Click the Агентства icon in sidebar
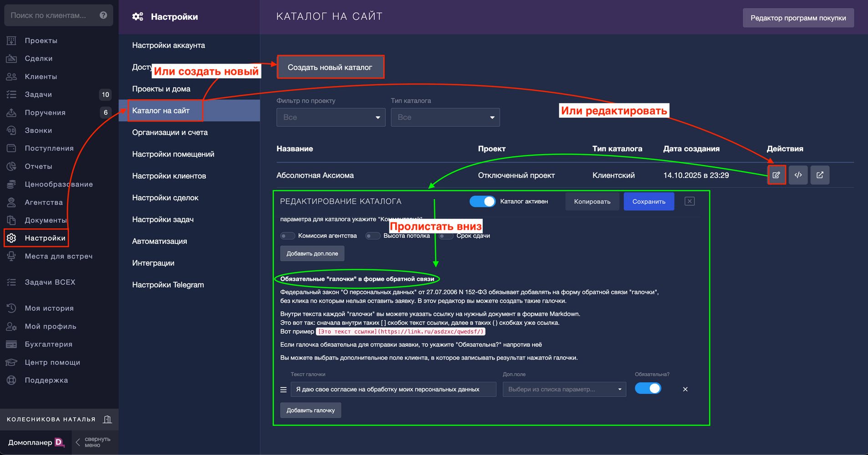This screenshot has width=868, height=455. click(11, 202)
